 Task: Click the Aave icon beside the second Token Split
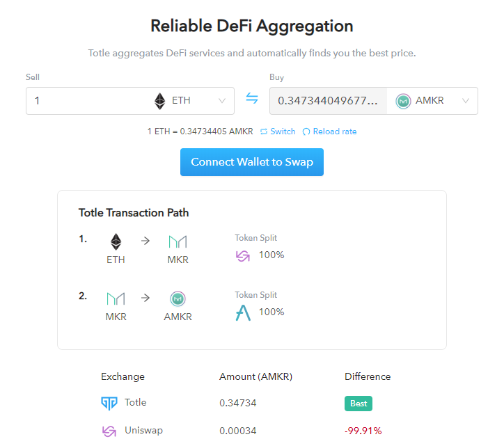point(243,313)
